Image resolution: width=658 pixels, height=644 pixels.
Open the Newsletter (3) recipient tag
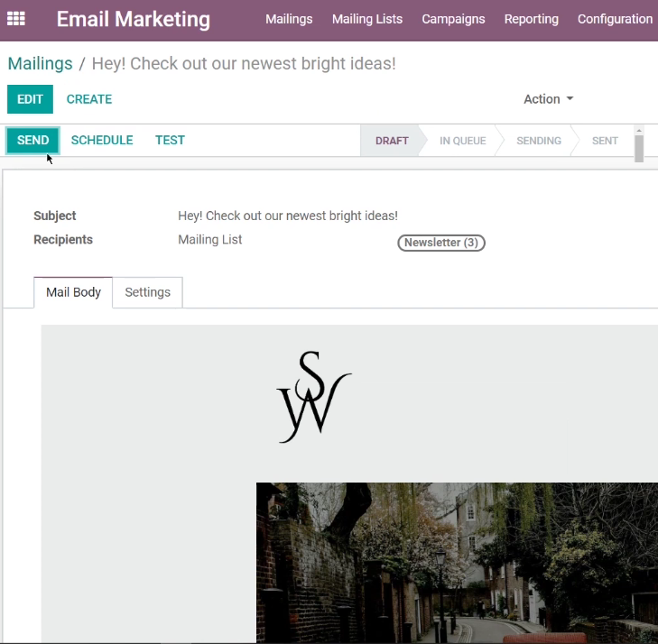[441, 243]
